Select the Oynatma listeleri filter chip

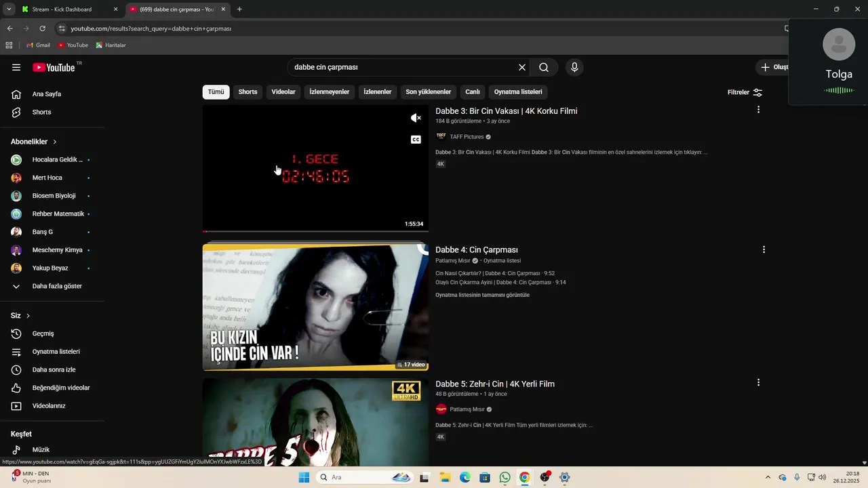point(518,92)
